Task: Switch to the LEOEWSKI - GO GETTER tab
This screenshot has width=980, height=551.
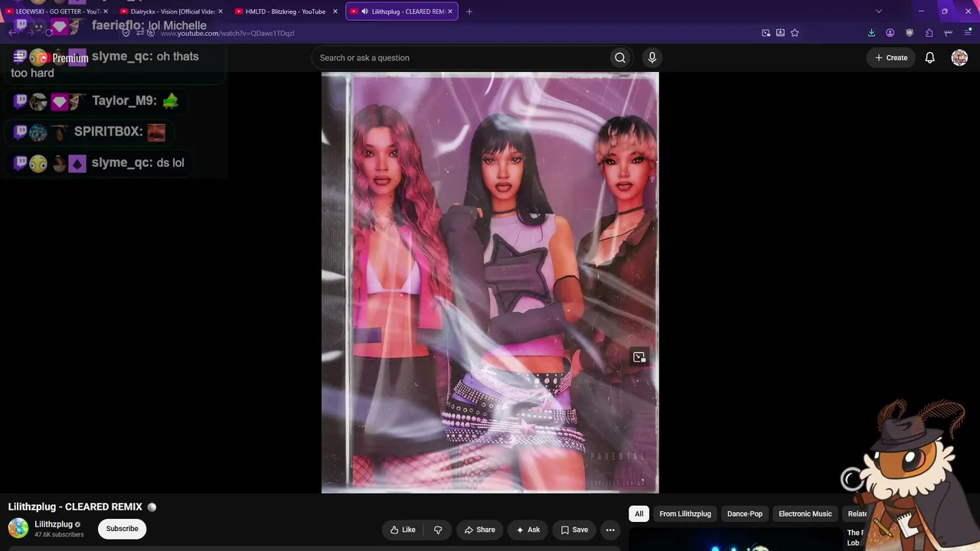Action: [54, 11]
